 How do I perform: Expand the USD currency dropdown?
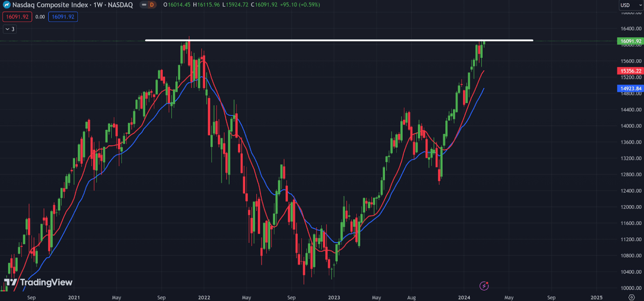pyautogui.click(x=628, y=5)
